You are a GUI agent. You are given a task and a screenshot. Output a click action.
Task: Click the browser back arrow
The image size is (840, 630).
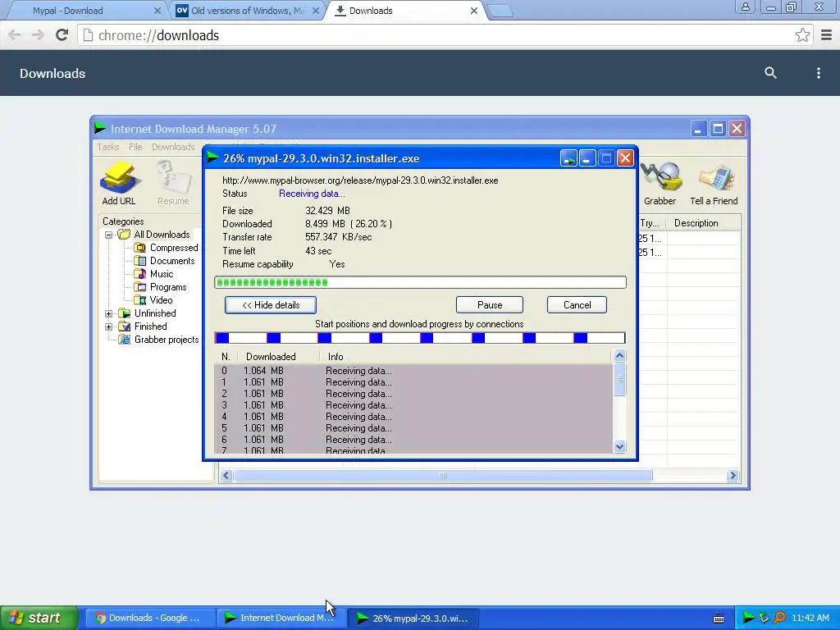click(15, 35)
